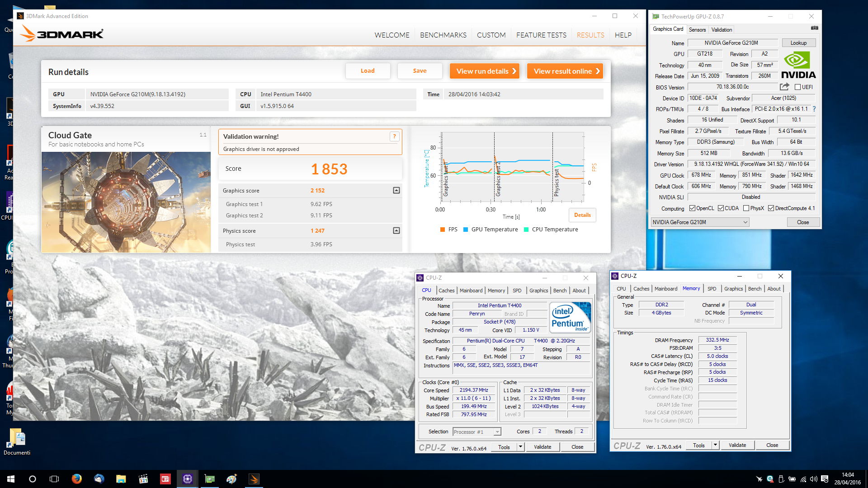
Task: Toggle the DirectCompute 4.1 checkbox
Action: 771,208
